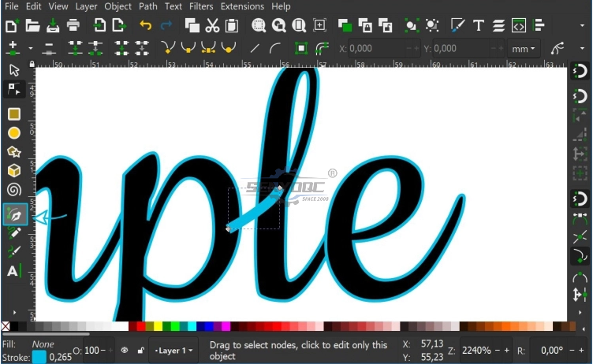The image size is (593, 364).
Task: Open the Object menu
Action: (x=118, y=6)
